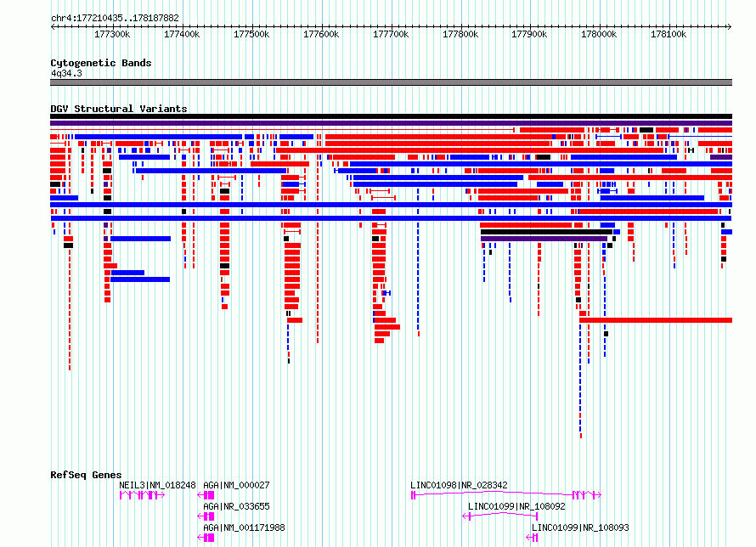This screenshot has height=547, width=756.
Task: Click the 177700k ruler label
Action: [391, 34]
